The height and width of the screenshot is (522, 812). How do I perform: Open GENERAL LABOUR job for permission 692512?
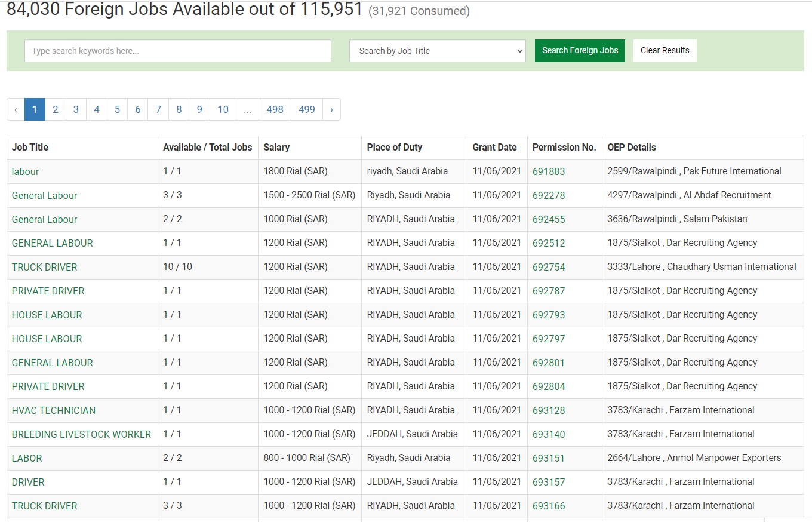[x=53, y=243]
